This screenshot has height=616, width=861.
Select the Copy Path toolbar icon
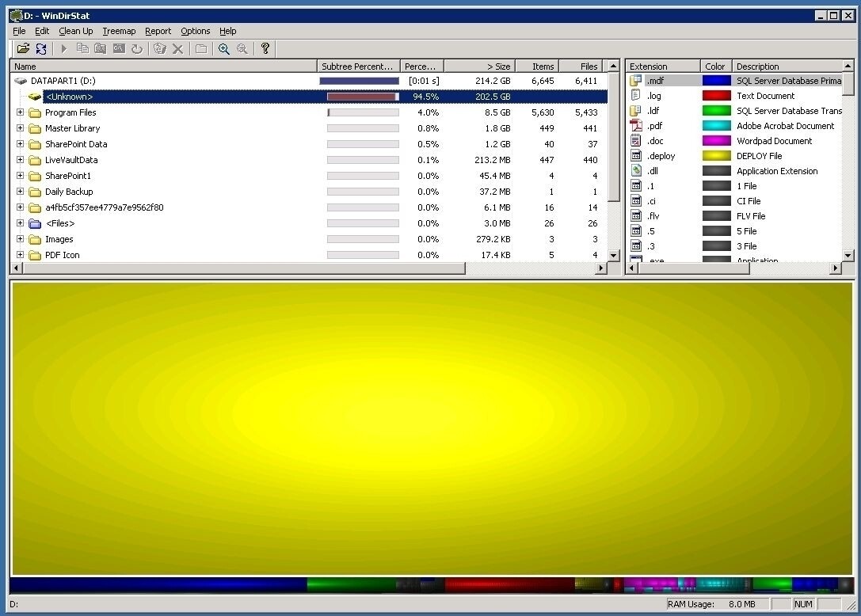click(82, 48)
